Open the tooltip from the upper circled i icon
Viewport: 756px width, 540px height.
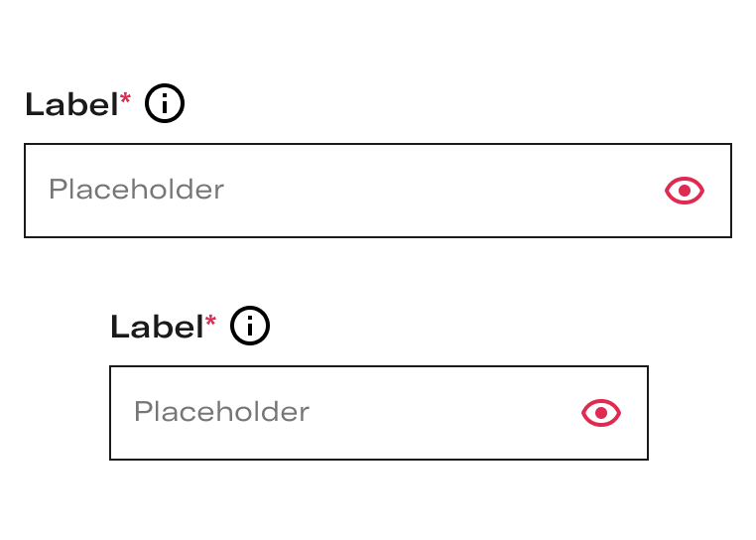tap(165, 103)
